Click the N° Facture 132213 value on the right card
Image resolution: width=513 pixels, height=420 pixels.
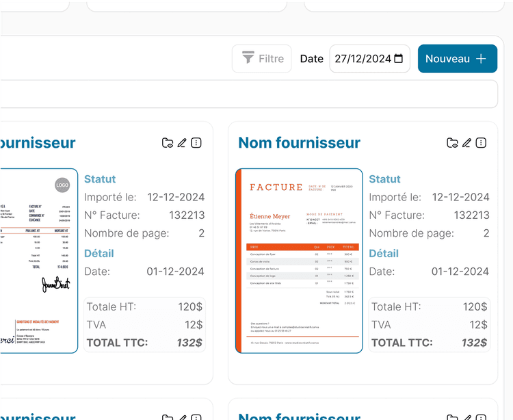tap(471, 215)
